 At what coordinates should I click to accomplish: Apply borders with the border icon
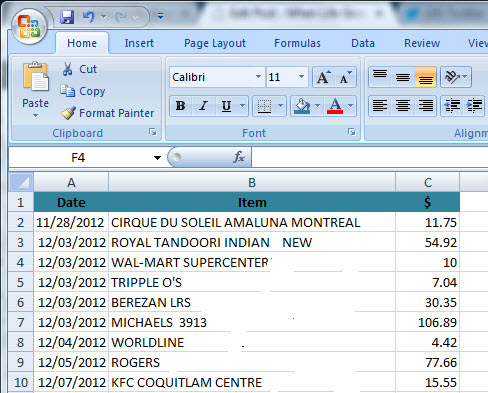click(264, 106)
